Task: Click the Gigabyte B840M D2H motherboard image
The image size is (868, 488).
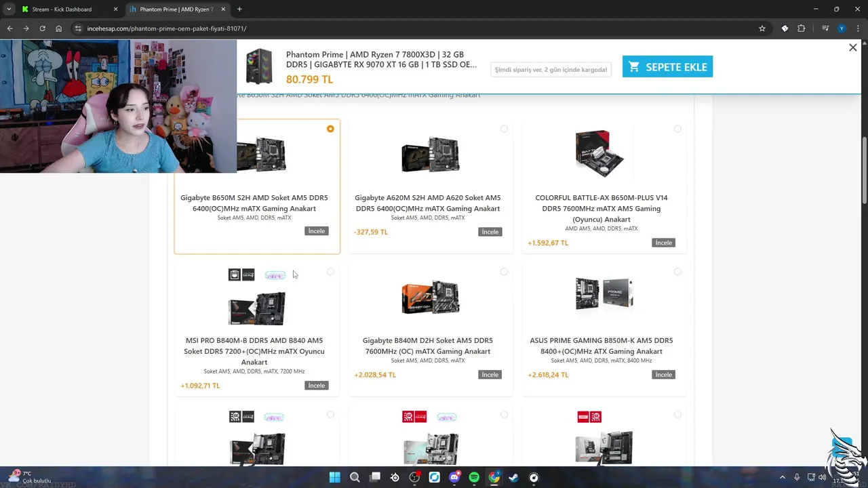Action: point(431,298)
